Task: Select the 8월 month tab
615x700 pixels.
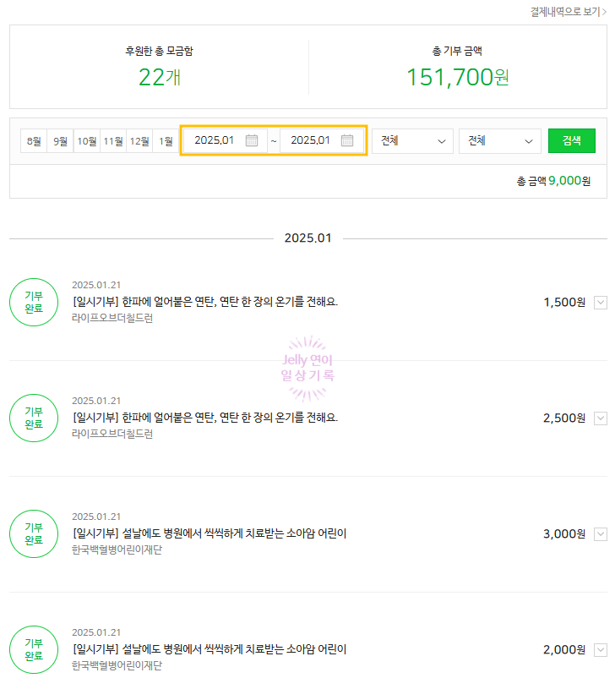Action: 34,141
